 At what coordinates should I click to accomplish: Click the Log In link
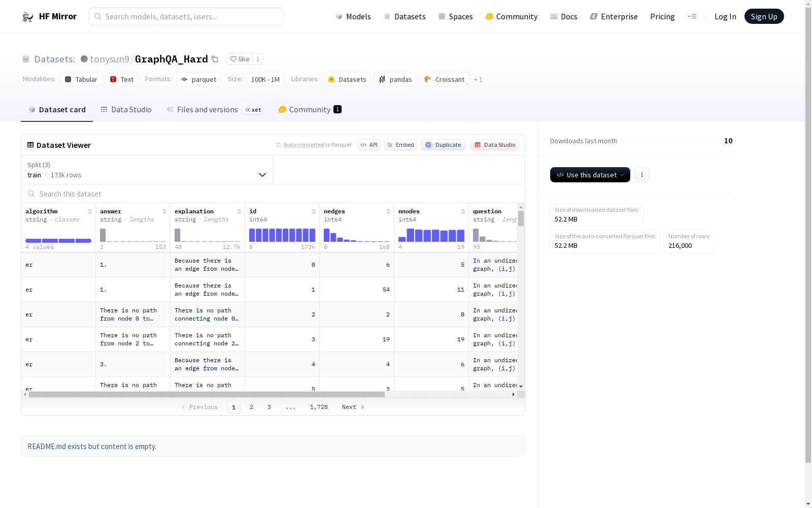point(725,17)
